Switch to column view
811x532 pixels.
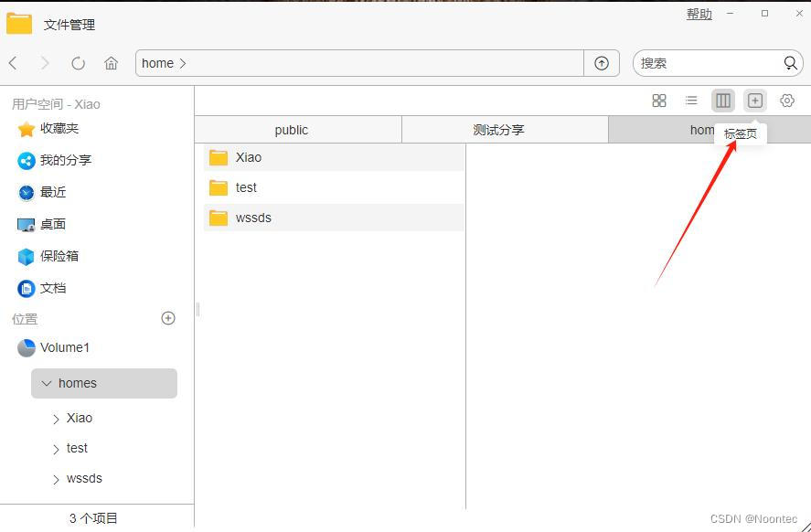click(x=723, y=101)
